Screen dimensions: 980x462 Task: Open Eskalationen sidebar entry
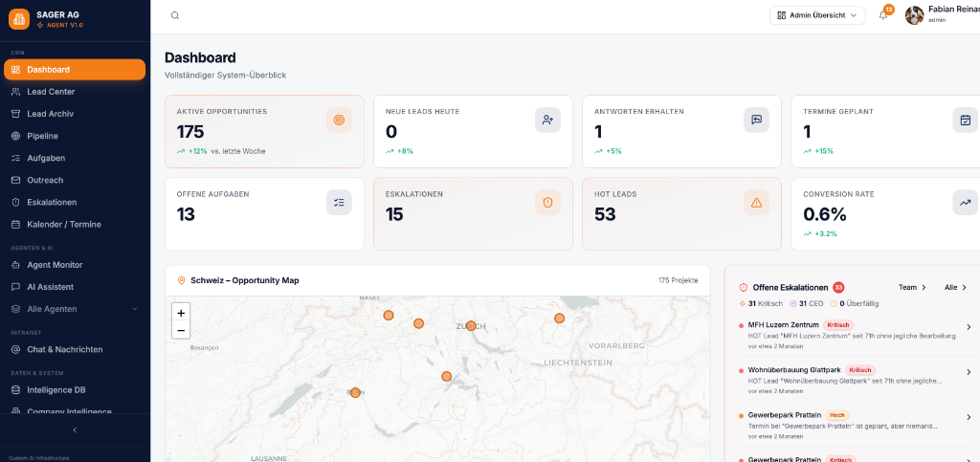coord(75,202)
